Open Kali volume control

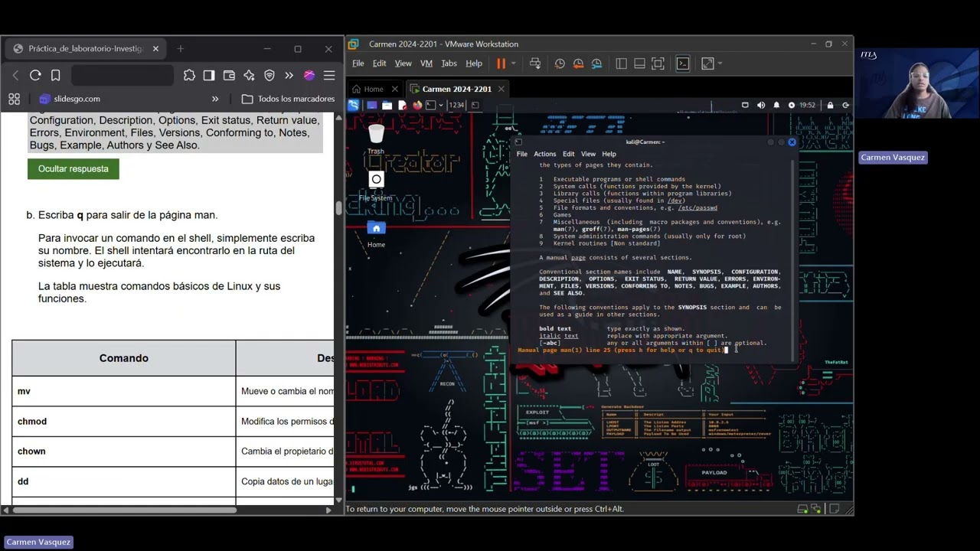pyautogui.click(x=761, y=105)
